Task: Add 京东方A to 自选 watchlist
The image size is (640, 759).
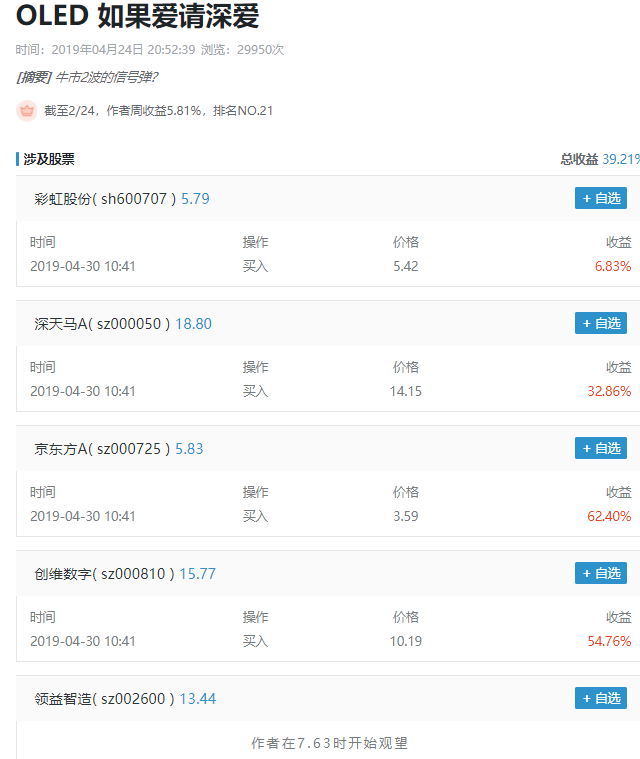Action: (x=601, y=448)
